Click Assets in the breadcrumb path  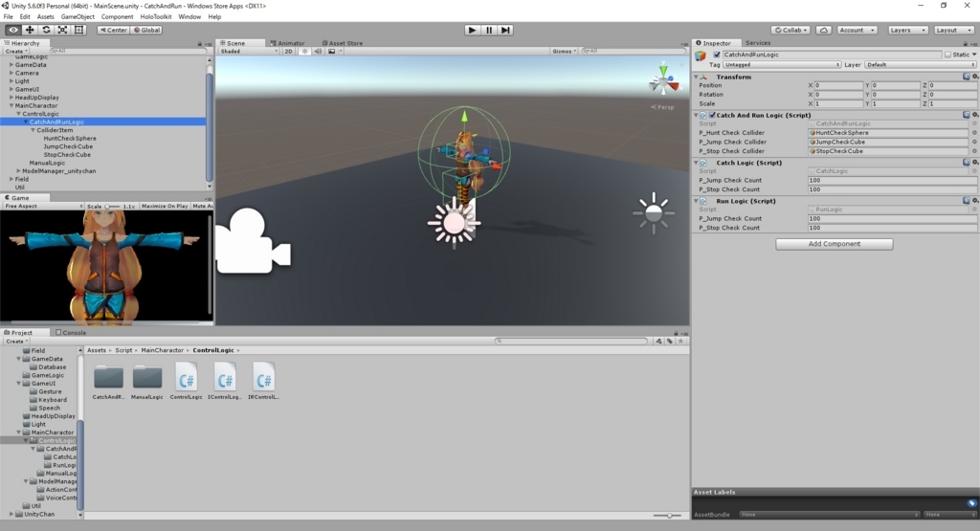point(97,350)
